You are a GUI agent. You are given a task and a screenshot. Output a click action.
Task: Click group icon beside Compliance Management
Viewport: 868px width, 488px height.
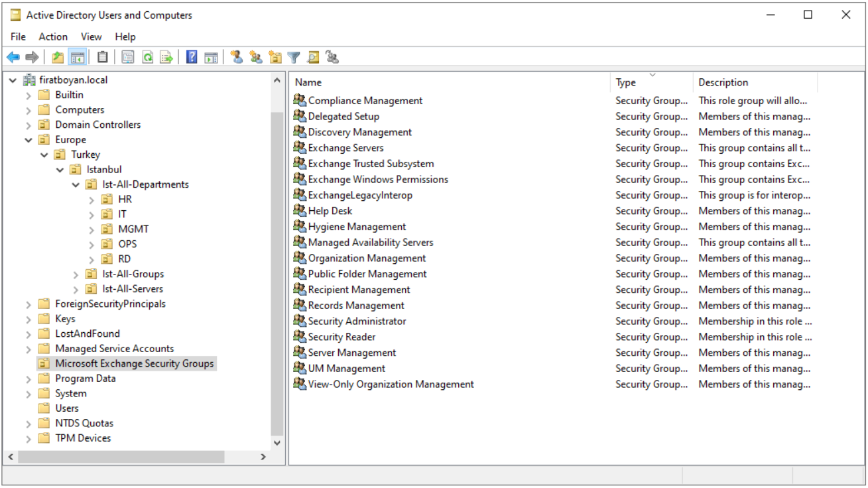click(x=300, y=100)
